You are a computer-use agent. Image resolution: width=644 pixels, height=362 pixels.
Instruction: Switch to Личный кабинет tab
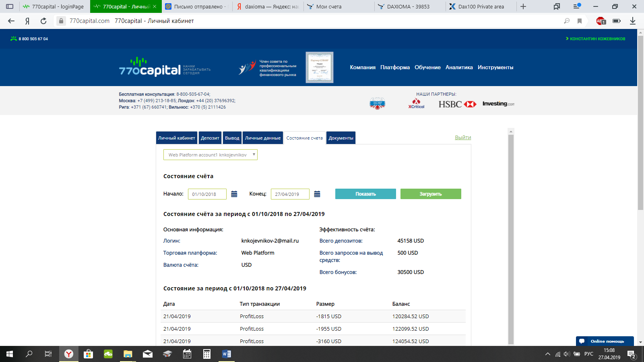pyautogui.click(x=177, y=138)
